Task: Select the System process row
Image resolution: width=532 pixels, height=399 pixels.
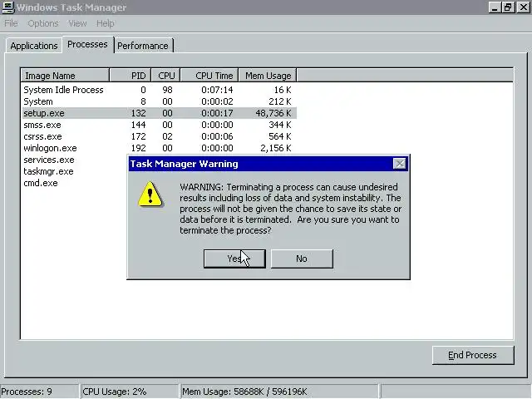Action: pos(159,101)
